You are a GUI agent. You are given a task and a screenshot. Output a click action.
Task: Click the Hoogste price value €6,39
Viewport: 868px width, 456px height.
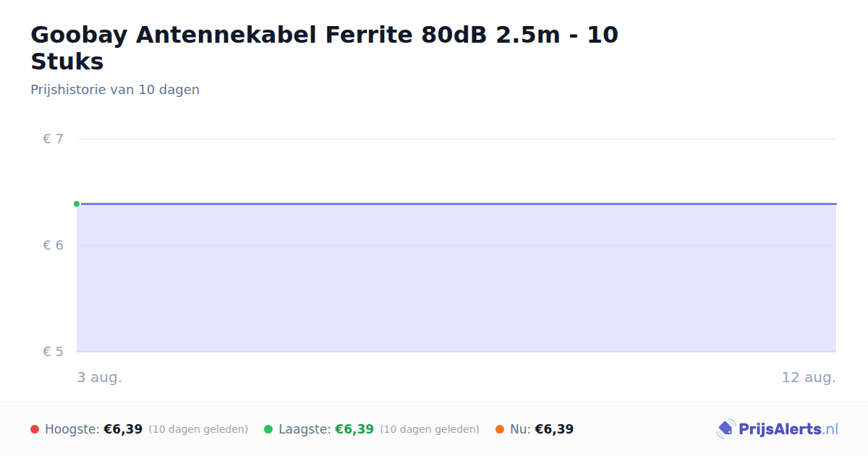pyautogui.click(x=123, y=429)
